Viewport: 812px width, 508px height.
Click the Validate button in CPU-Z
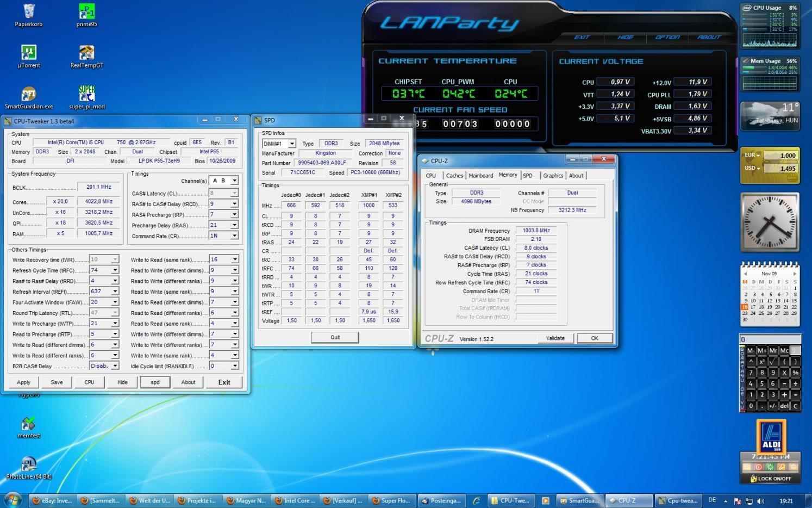coord(555,338)
